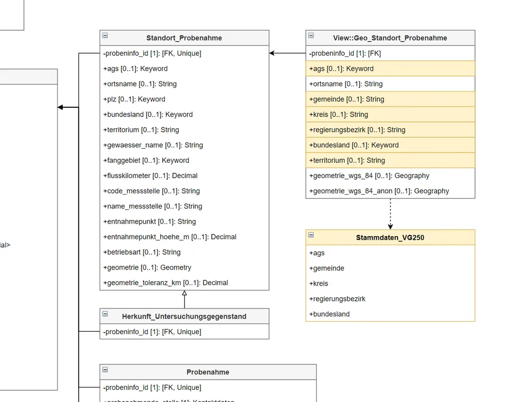
Task: Select highlighted '+gemeinde [0..1]: String' row
Action: (390, 99)
